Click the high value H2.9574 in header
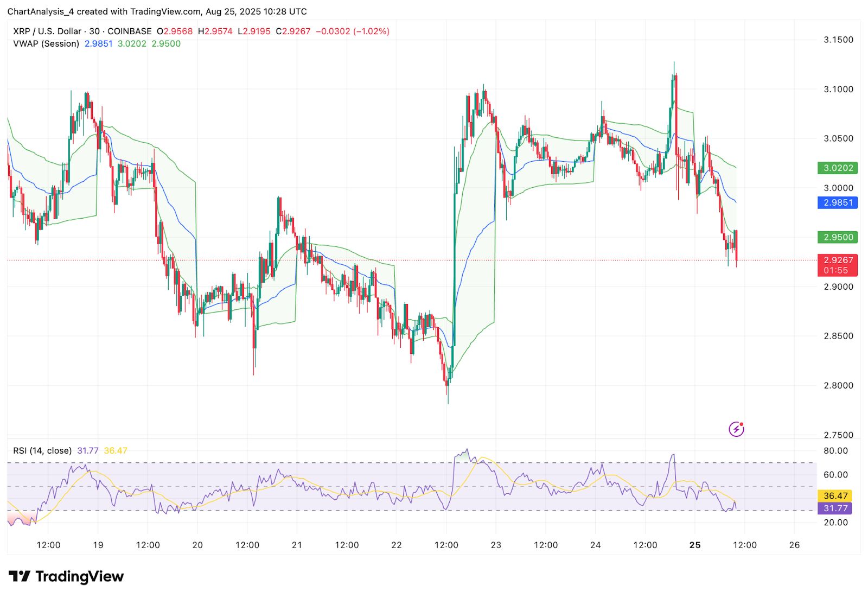The height and width of the screenshot is (598, 868). point(215,31)
